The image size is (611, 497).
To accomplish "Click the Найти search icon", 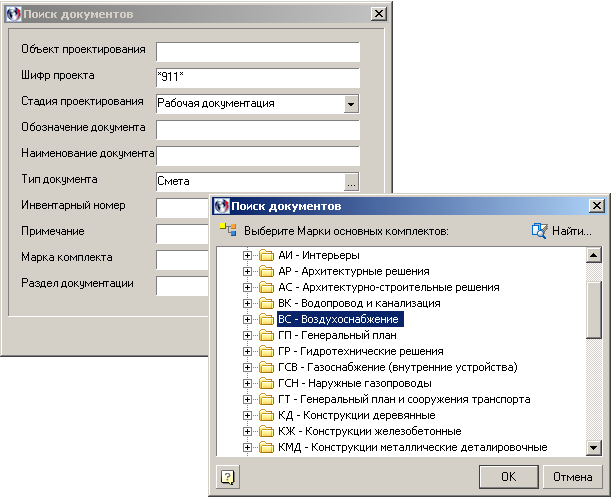I will pyautogui.click(x=540, y=231).
